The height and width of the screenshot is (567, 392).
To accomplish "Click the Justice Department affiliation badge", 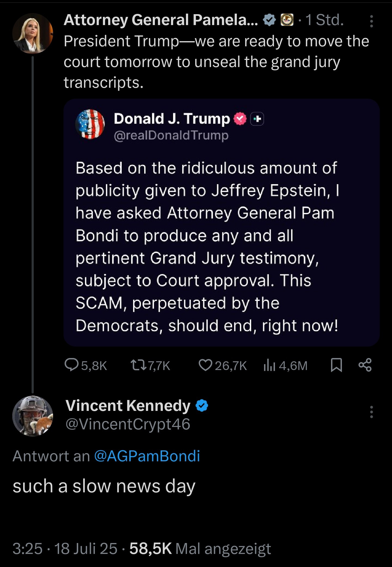I will point(287,20).
